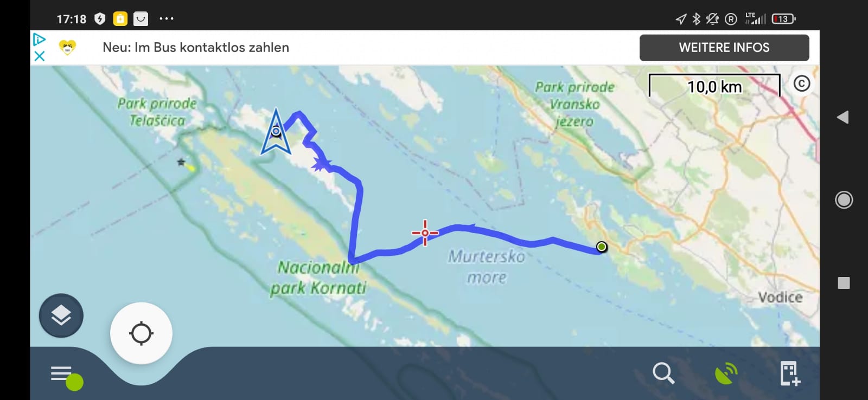Viewport: 868px width, 400px height.
Task: Tap the black star marker near Telašćica
Action: (181, 162)
